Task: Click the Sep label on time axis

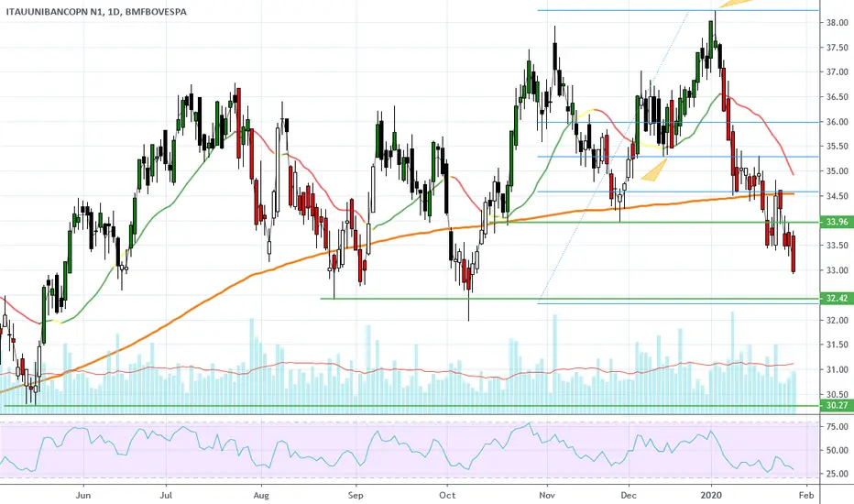Action: coord(356,495)
